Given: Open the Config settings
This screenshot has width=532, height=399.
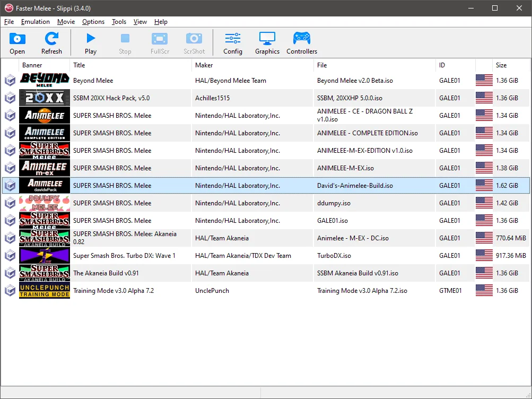Looking at the screenshot, I should click(232, 42).
